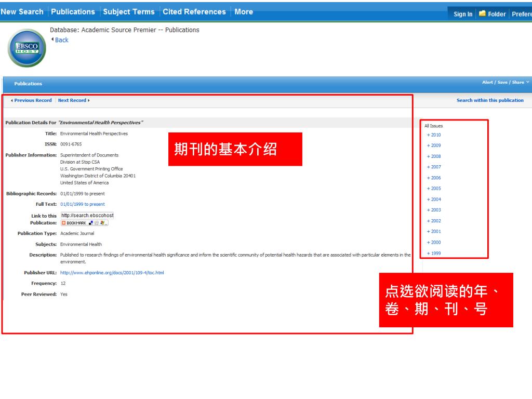Click Search within this publication
The width and height of the screenshot is (532, 399).
(x=490, y=100)
